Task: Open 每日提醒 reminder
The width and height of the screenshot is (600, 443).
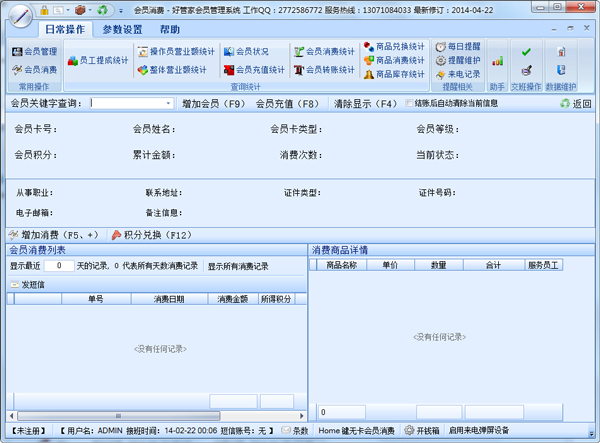Action: (458, 47)
